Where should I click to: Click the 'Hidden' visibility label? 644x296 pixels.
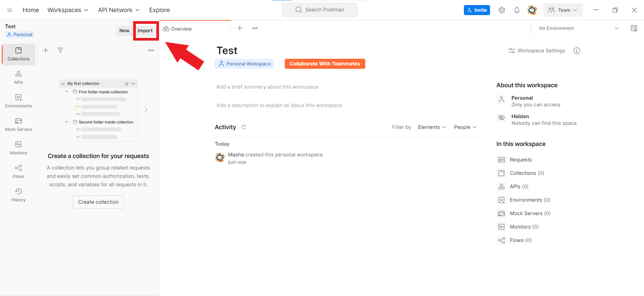tap(520, 116)
